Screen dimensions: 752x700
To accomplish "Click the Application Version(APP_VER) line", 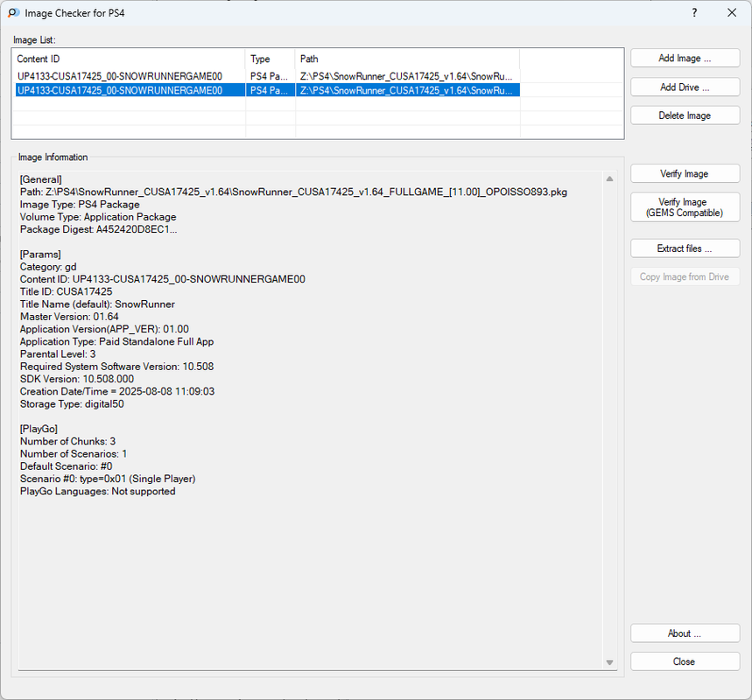I will (x=104, y=329).
